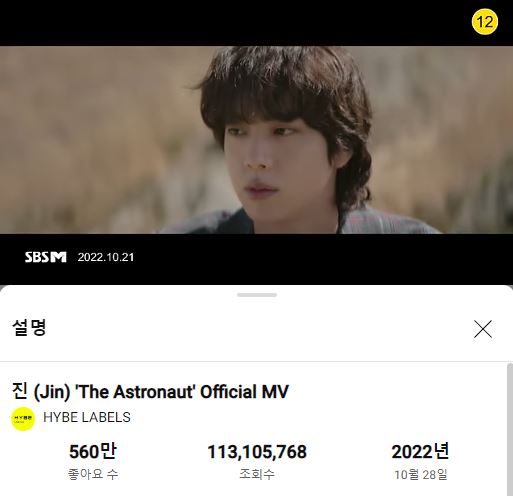Tap the grey drag handle on description sheet
This screenshot has width=513, height=496.
(257, 295)
